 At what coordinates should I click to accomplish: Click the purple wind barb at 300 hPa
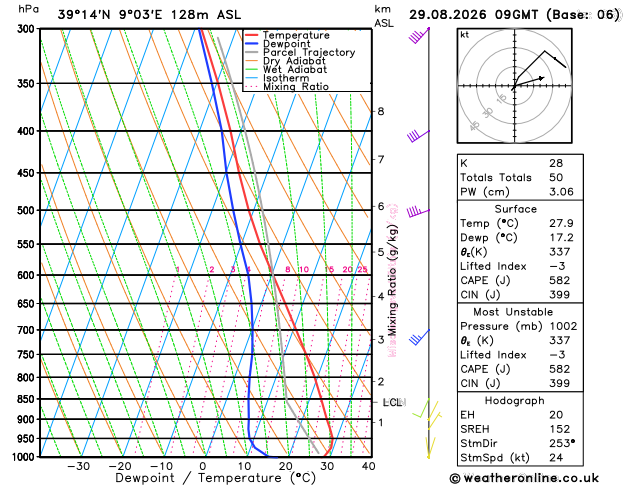click(x=419, y=35)
